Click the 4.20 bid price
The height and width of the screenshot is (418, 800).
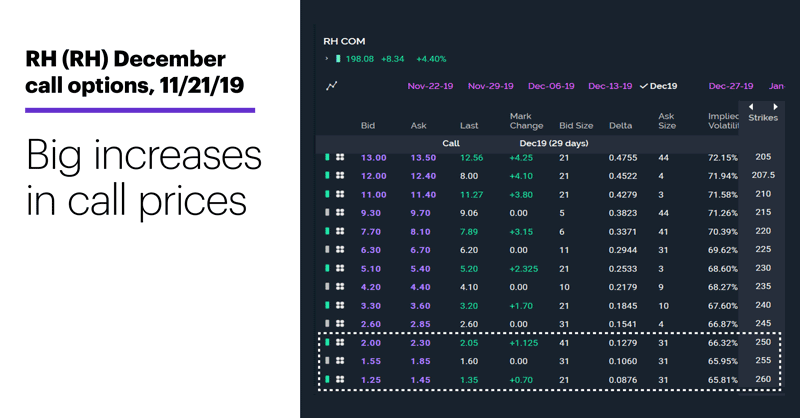(x=371, y=287)
